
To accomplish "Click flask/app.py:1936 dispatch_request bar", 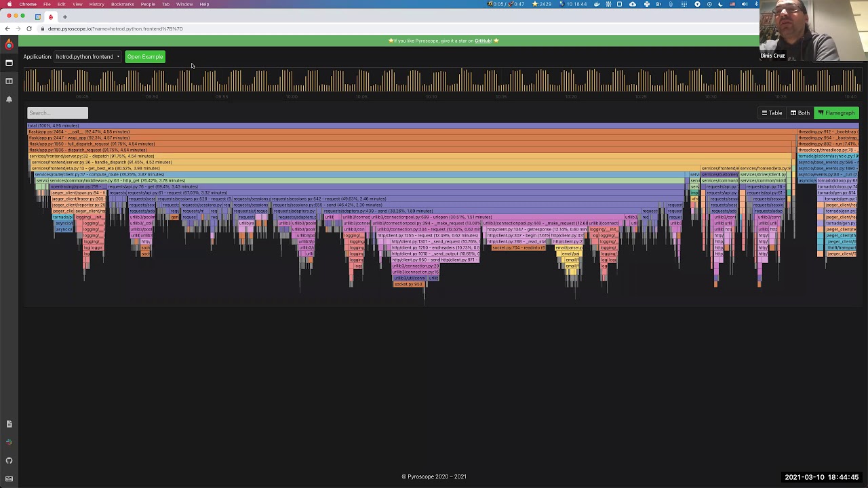I will [412, 150].
